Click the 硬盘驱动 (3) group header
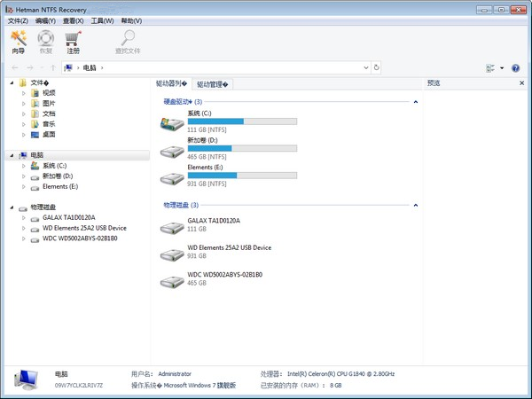 183,102
